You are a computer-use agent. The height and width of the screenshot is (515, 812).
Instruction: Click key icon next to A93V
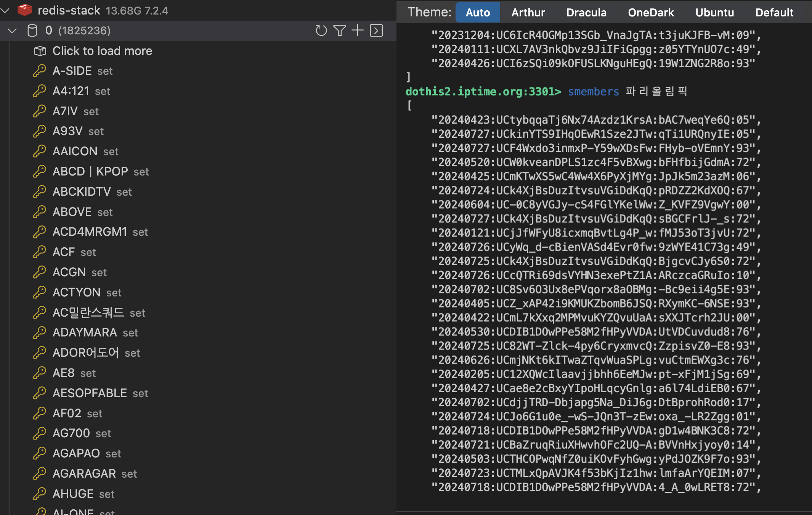click(x=40, y=131)
